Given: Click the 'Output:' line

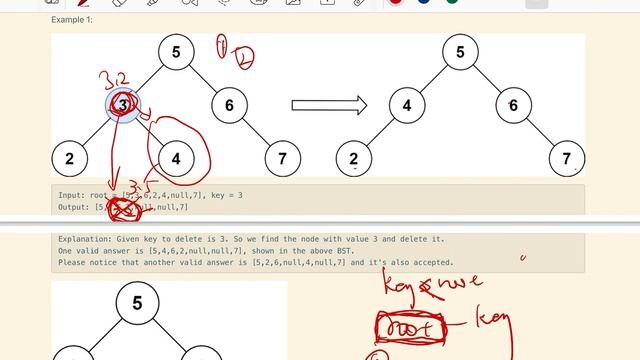Looking at the screenshot, I should [x=123, y=207].
